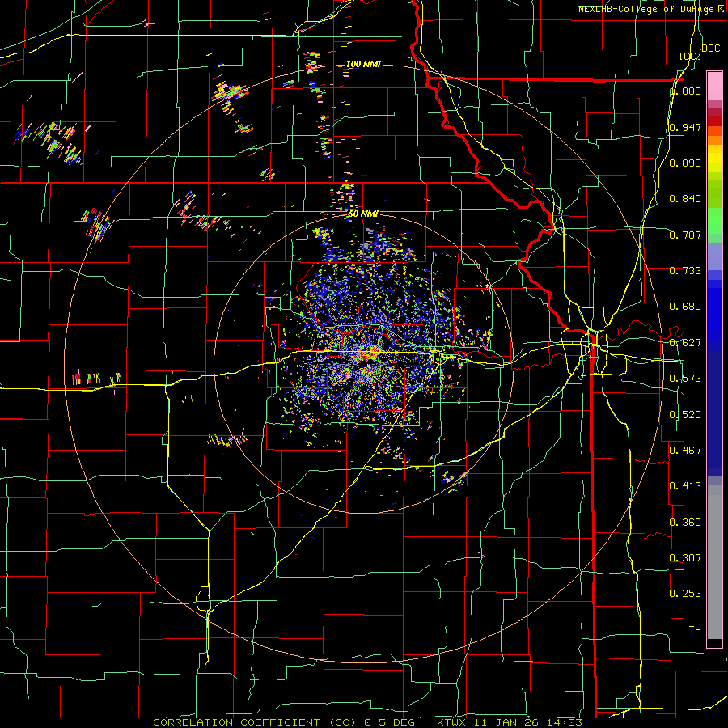Screen dimensions: 728x728
Task: Click the 0.733 scale value
Action: click(685, 271)
